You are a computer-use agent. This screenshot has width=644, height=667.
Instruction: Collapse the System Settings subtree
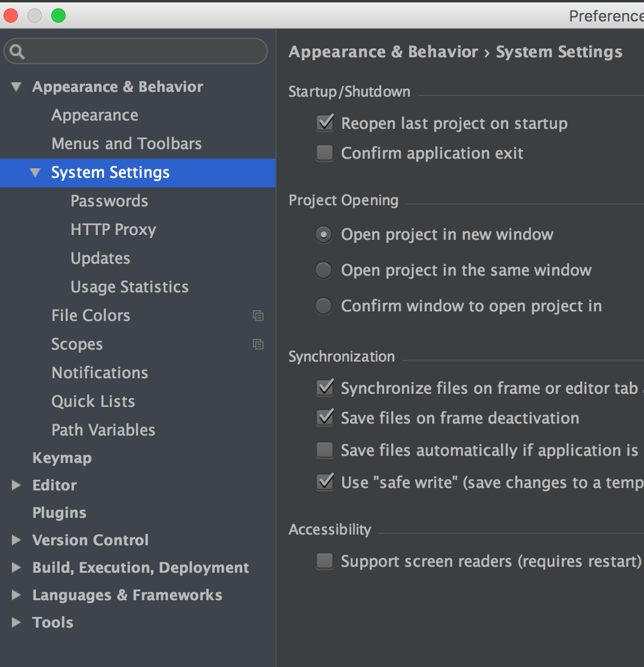tap(35, 173)
